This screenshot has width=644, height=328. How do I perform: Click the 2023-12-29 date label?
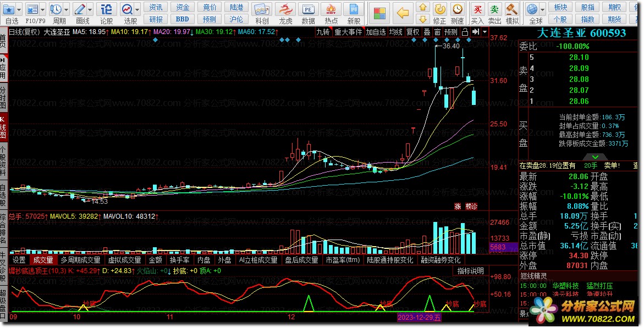point(419,318)
